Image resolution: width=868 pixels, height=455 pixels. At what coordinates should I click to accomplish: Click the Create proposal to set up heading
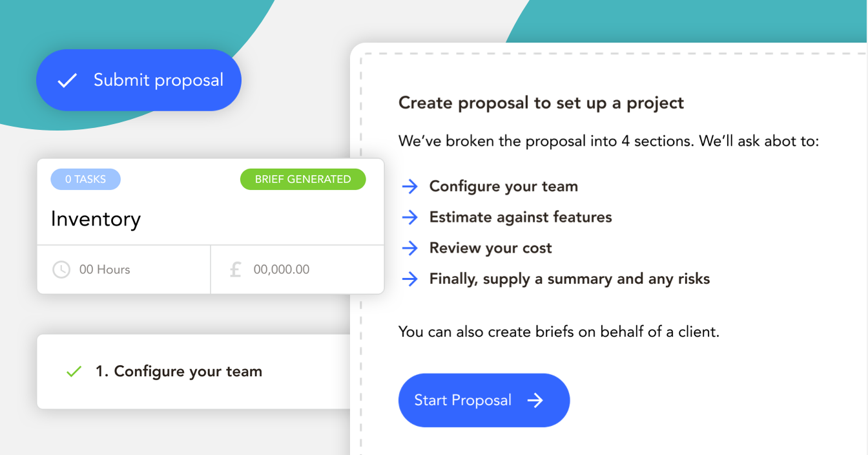[x=541, y=103]
